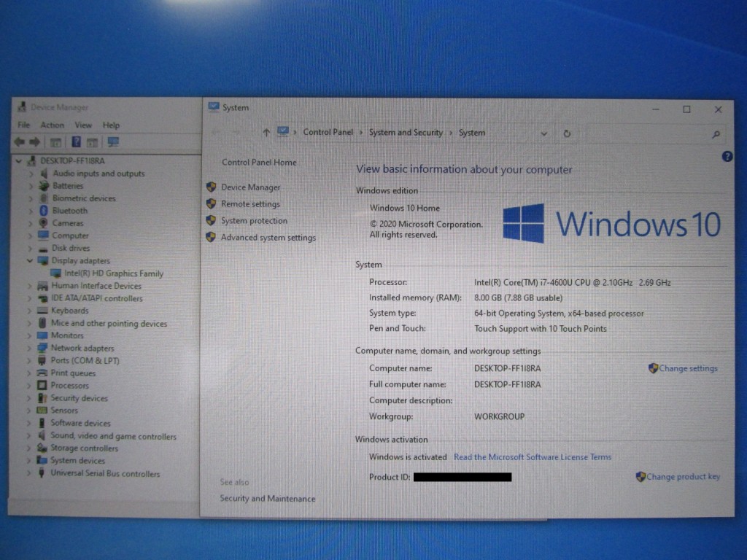The image size is (747, 560).
Task: Click the shield icon beside Remote settings
Action: (x=211, y=204)
